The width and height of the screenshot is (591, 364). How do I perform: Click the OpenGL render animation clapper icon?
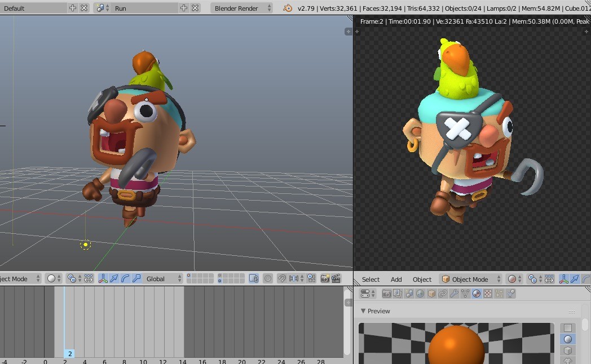[336, 279]
